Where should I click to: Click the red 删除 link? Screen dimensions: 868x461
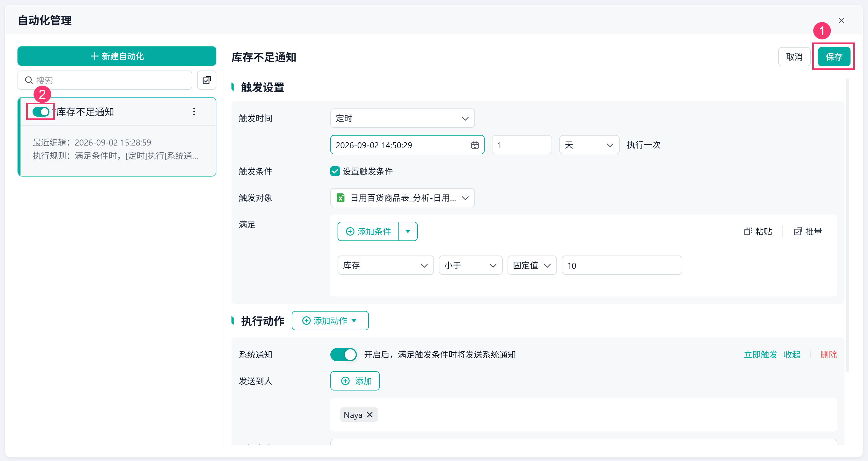click(829, 355)
